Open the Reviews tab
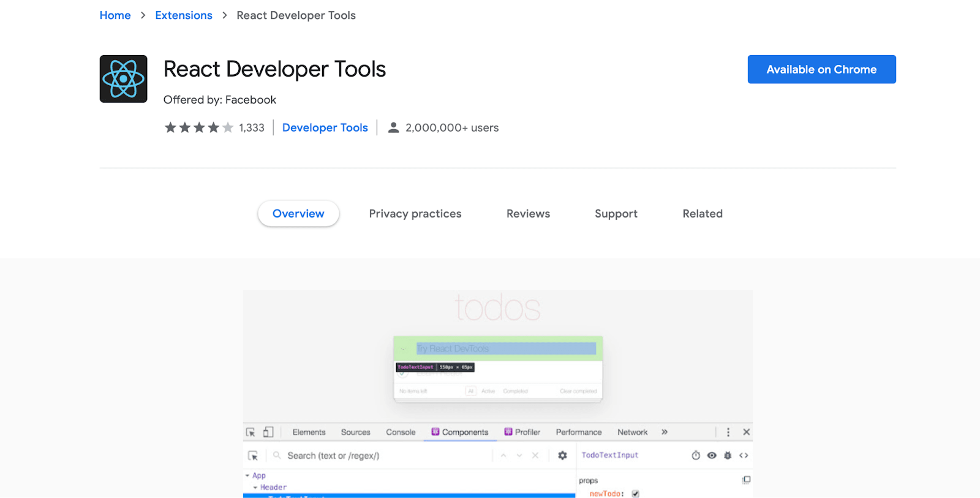This screenshot has width=980, height=498. click(528, 214)
